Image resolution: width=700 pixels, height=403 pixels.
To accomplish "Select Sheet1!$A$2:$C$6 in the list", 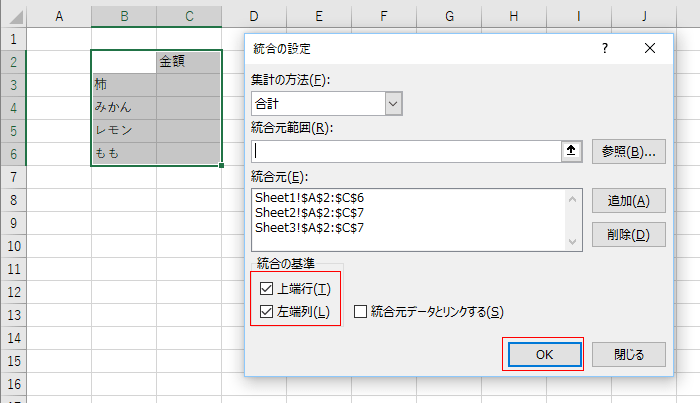I will (309, 199).
